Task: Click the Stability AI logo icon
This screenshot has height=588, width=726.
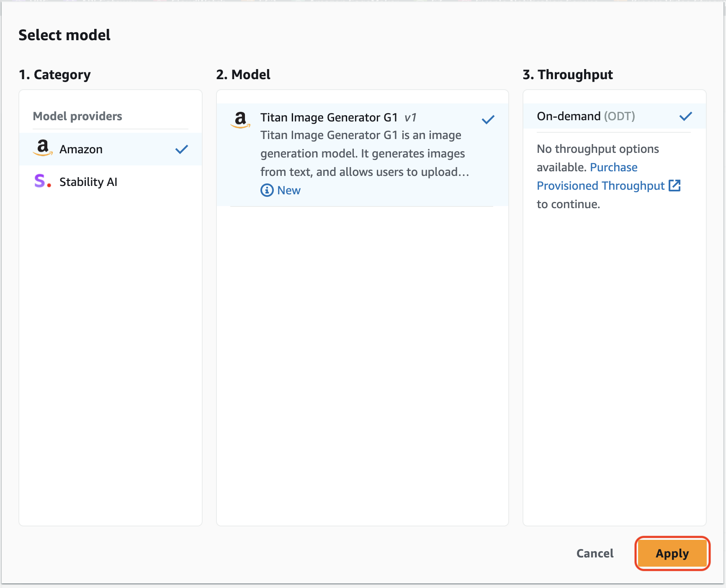Action: click(43, 181)
